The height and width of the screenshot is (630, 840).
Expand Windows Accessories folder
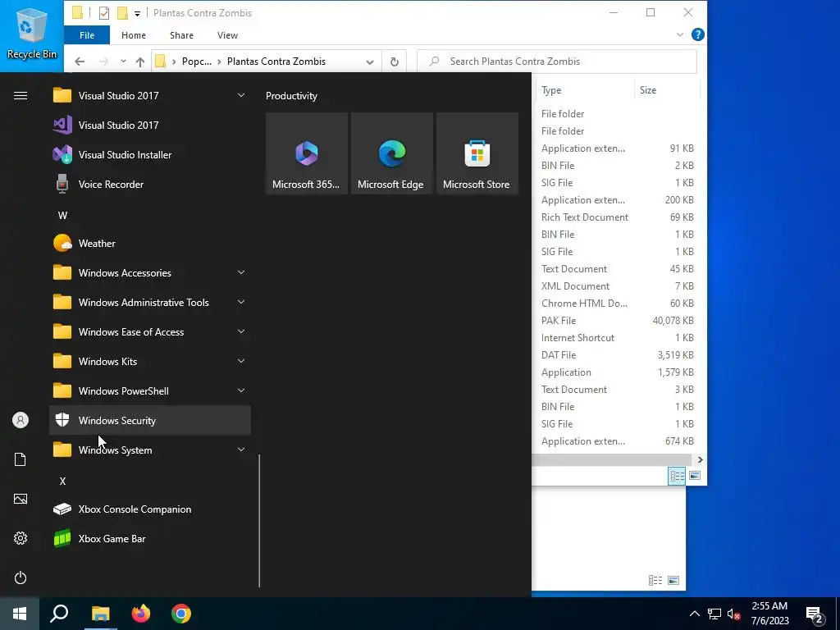(x=241, y=272)
